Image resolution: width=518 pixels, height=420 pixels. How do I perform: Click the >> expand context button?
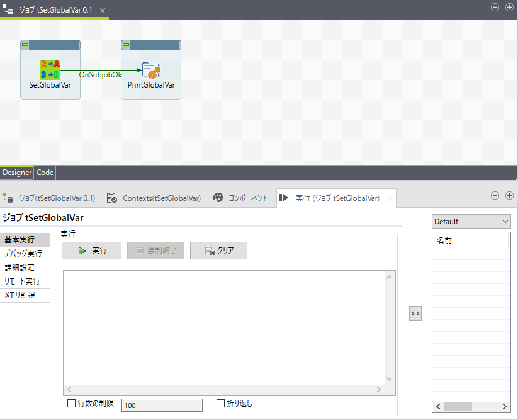click(415, 314)
